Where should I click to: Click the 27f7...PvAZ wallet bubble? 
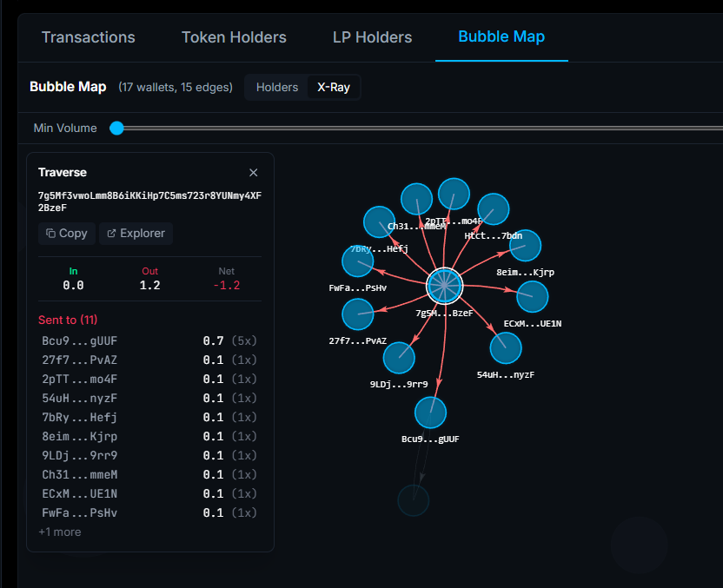click(x=358, y=314)
